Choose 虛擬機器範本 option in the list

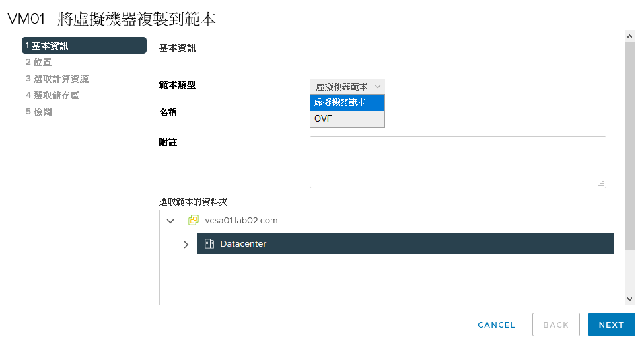(347, 103)
